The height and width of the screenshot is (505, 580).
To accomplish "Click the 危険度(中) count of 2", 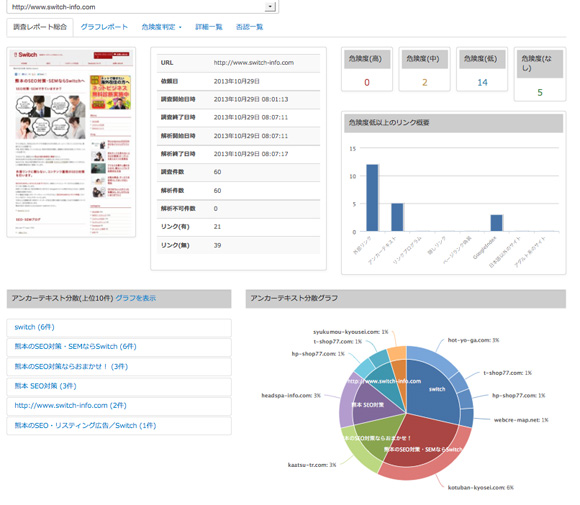I will (424, 83).
